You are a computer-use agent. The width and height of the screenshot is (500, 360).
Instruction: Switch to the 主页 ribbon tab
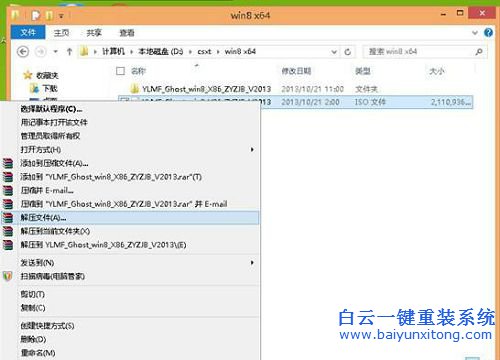[x=61, y=33]
